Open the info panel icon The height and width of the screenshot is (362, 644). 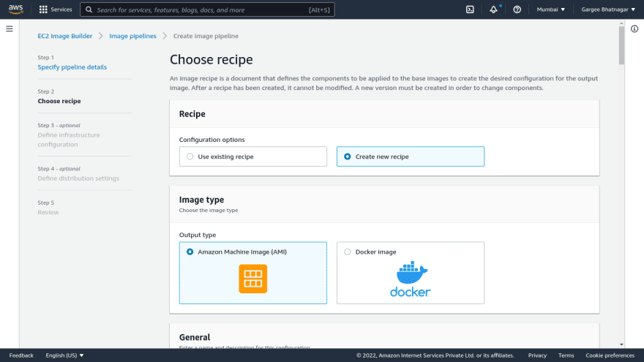[634, 29]
